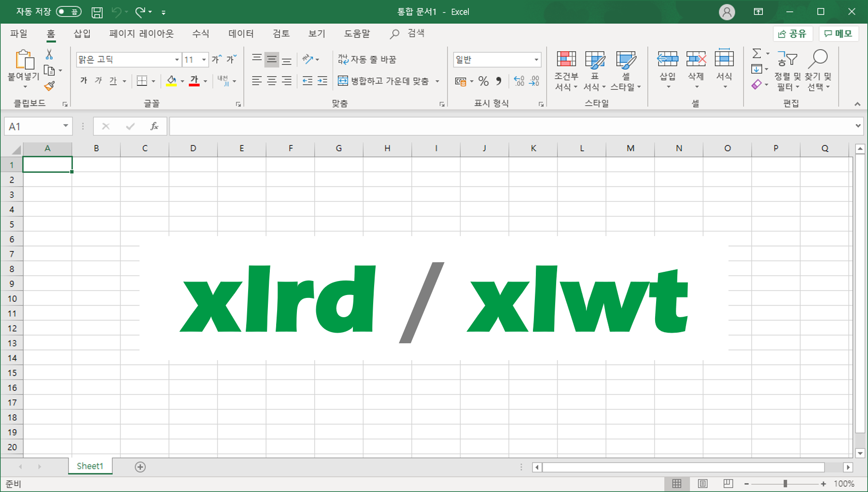Open the 검토 ribbon tab
868x492 pixels.
pyautogui.click(x=281, y=33)
